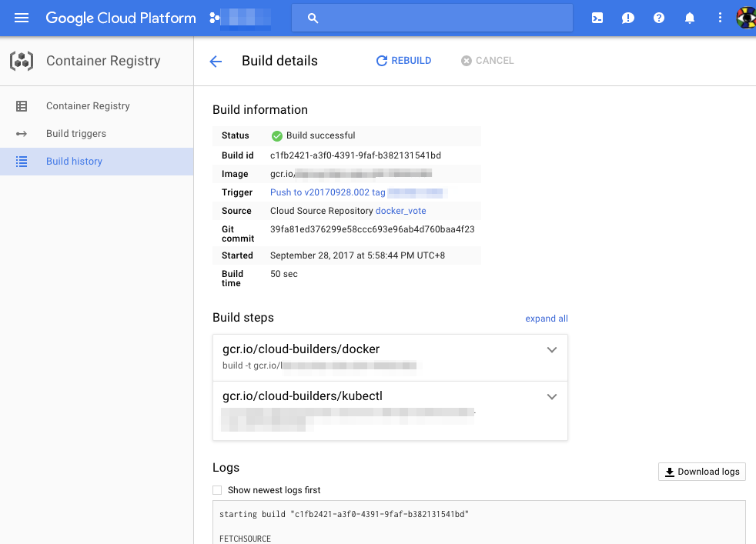Click the expand all link

[547, 319]
